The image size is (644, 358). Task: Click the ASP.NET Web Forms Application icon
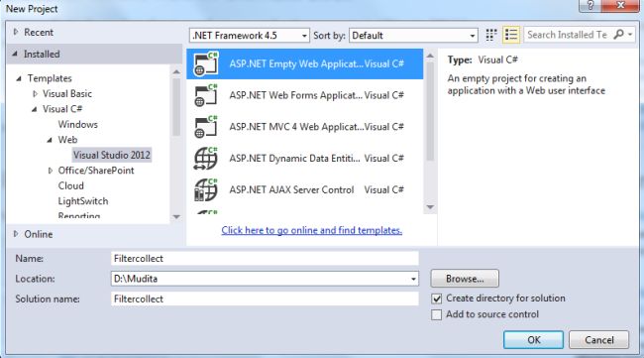(206, 95)
